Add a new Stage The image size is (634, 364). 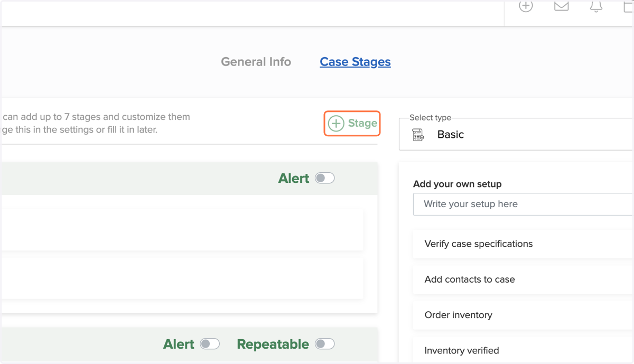(352, 124)
